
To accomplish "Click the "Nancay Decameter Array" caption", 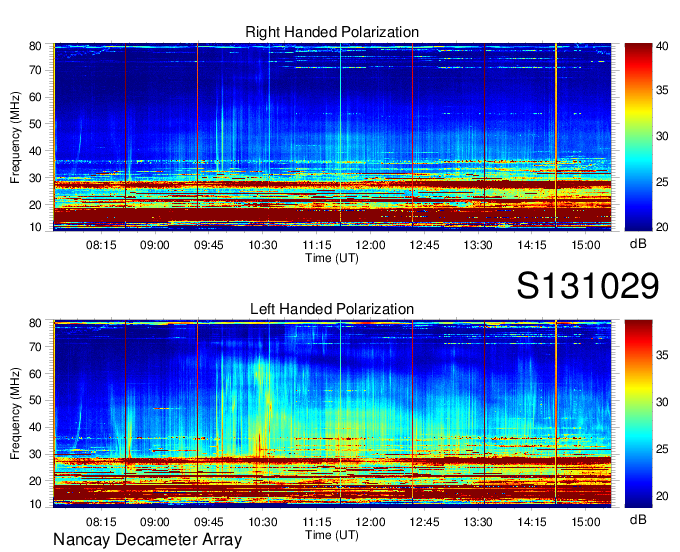I will point(147,539).
